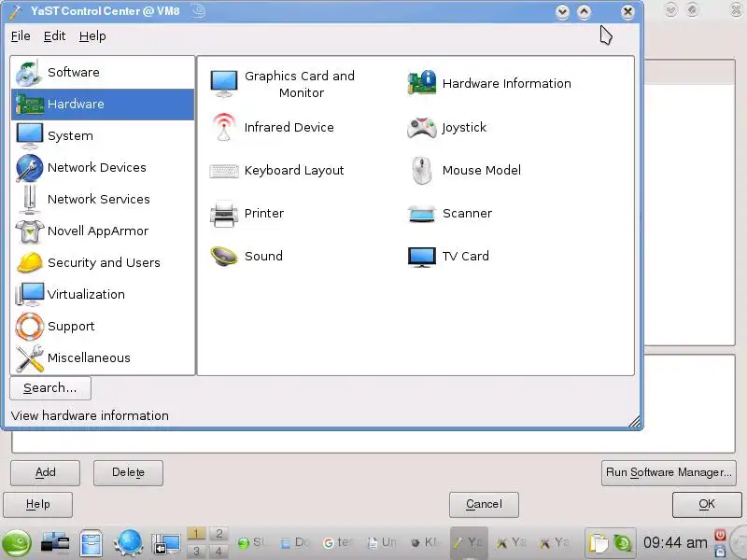Launch Graphics Card and Monitor module icon

point(224,84)
